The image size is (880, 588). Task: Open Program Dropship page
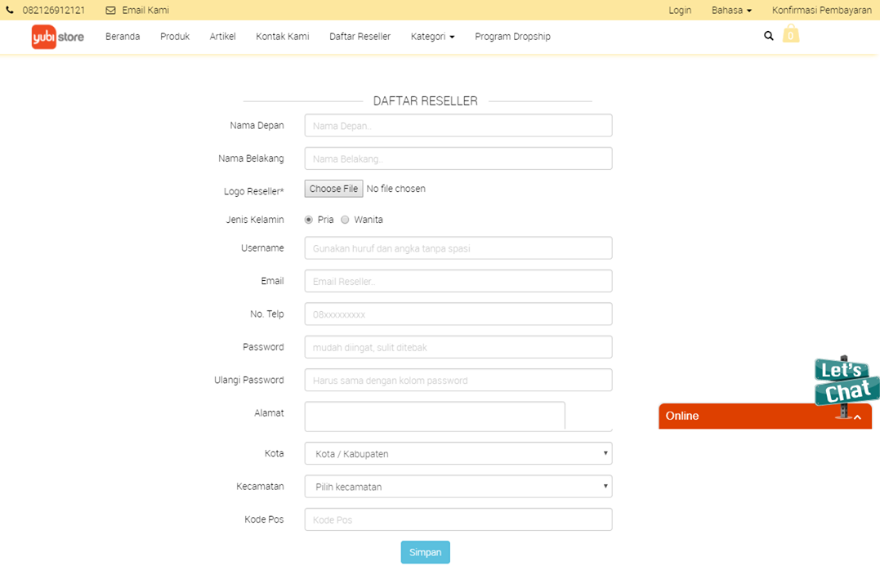[512, 37]
